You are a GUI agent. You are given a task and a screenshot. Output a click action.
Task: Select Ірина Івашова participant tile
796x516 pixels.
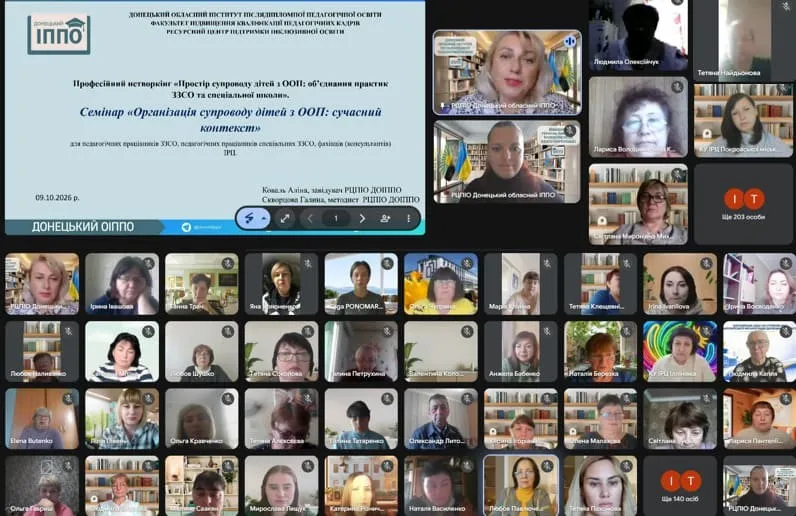(122, 284)
